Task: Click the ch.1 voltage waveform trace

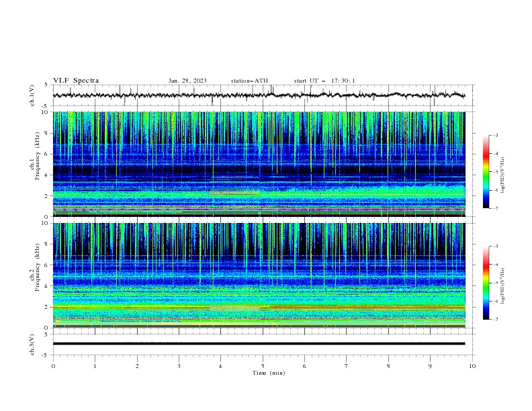Action: point(259,95)
